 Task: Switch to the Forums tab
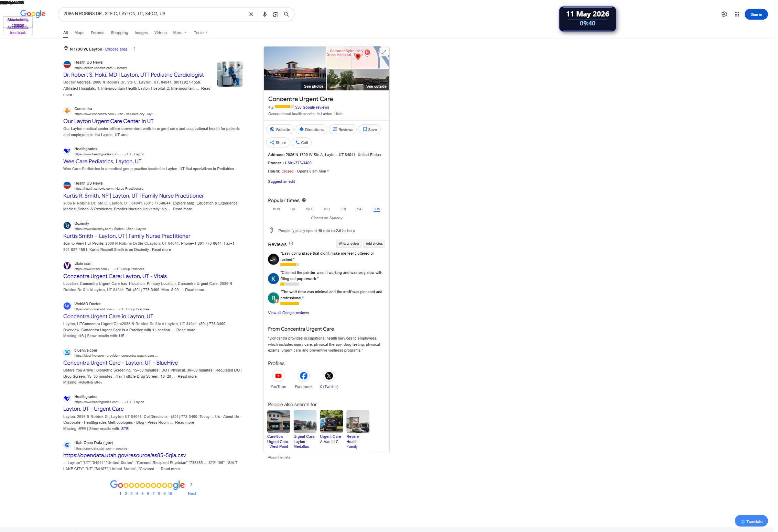97,33
